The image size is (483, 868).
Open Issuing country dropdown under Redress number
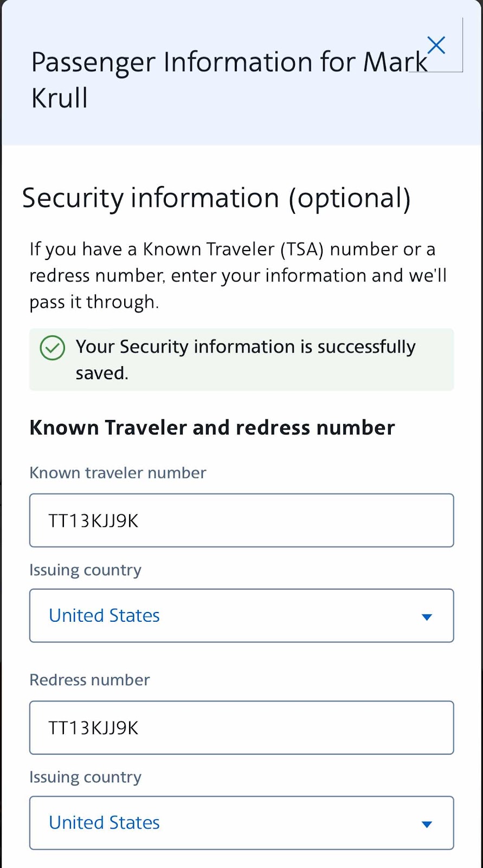click(x=241, y=823)
